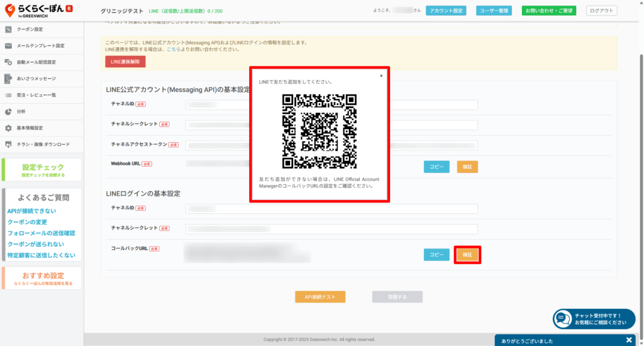The image size is (644, 346).
Task: Click the 自動メール配信設定 sidebar icon
Action: [x=8, y=62]
